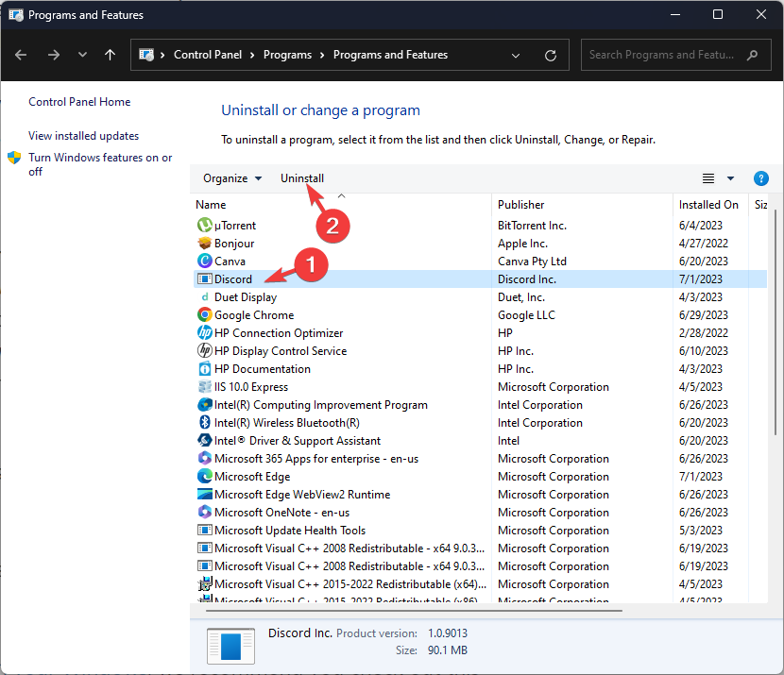Screen dimensions: 784x675
Task: Go forward with the forward arrow
Action: 54,55
